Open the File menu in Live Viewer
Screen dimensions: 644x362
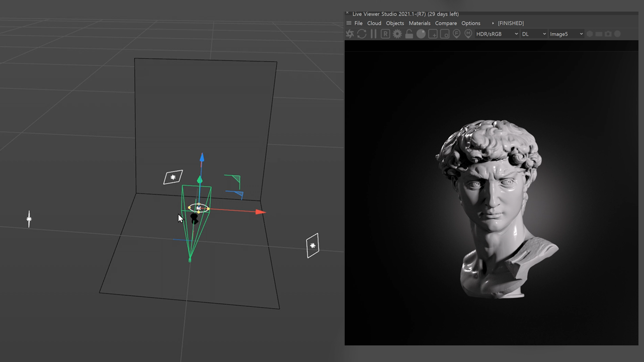[358, 23]
